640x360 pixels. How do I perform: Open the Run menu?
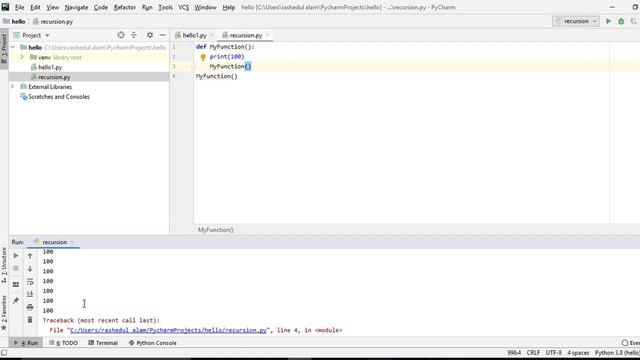coord(147,7)
